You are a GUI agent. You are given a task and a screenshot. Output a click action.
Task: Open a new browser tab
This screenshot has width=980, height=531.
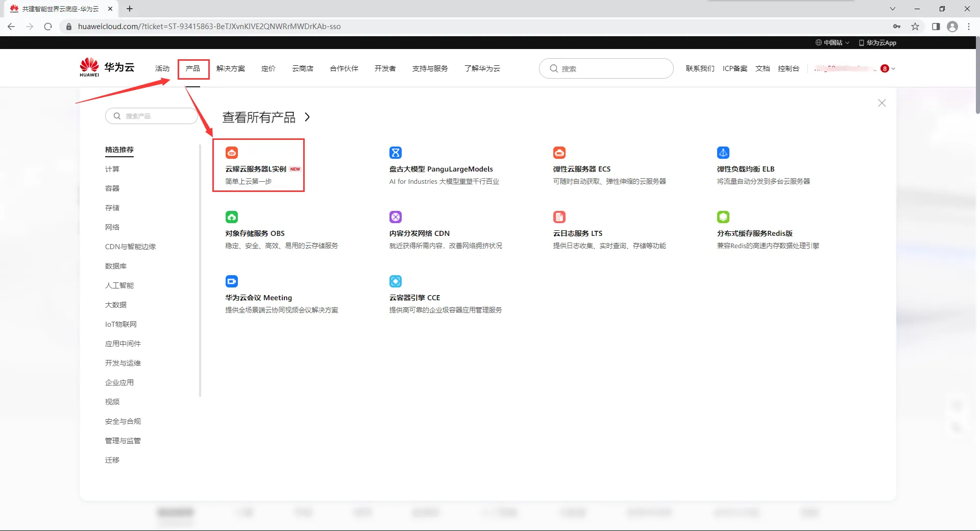[130, 9]
